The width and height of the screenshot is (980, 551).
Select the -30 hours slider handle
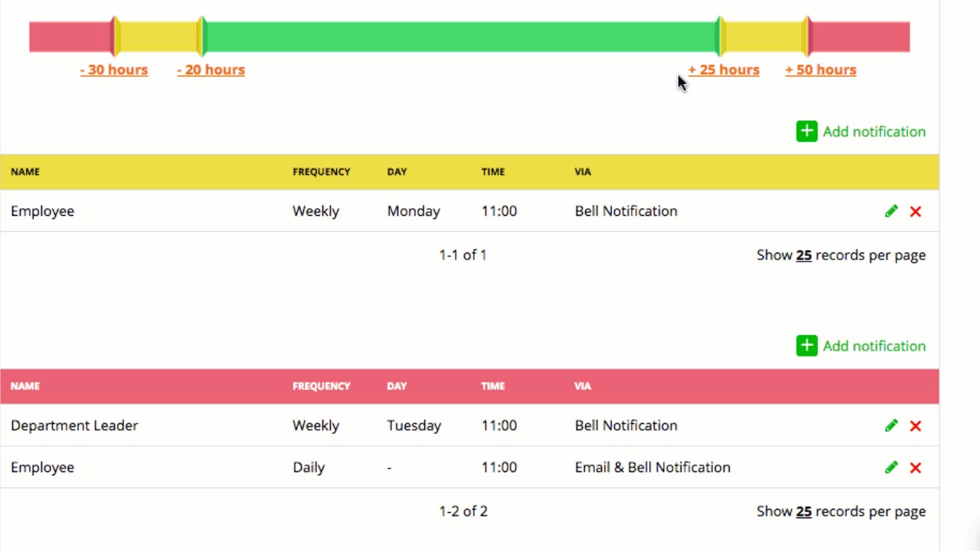115,37
